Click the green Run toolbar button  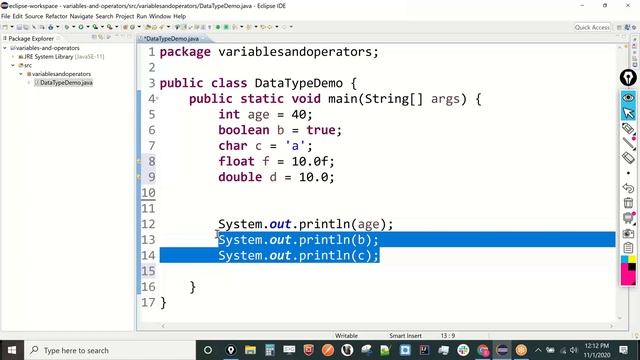tap(81, 27)
